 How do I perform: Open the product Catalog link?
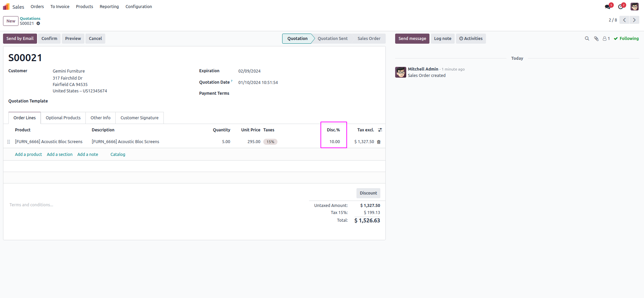click(x=118, y=155)
